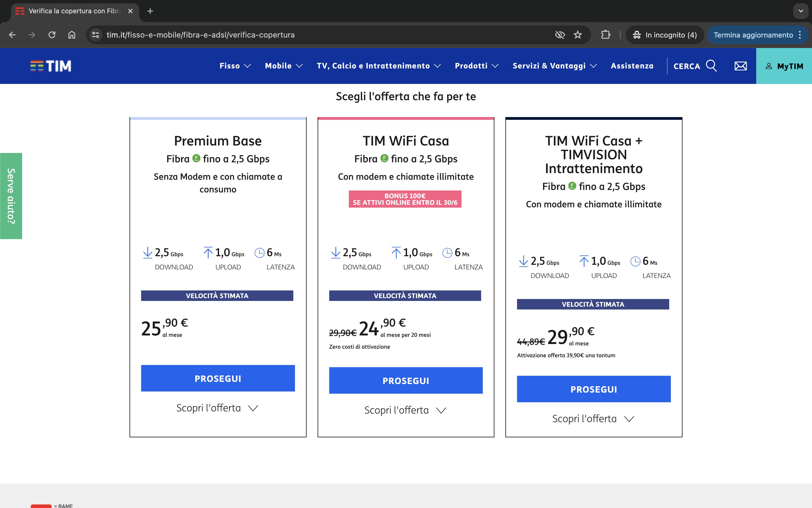The width and height of the screenshot is (812, 508).
Task: Click the struck-through 44,89€ price
Action: click(x=531, y=341)
